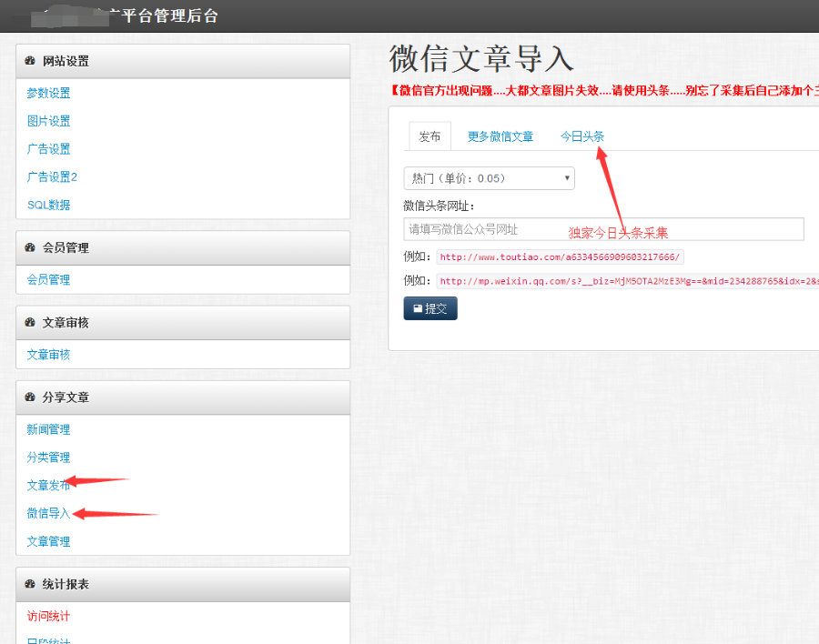Go to 会员管理 member management
819x644 pixels.
point(47,279)
